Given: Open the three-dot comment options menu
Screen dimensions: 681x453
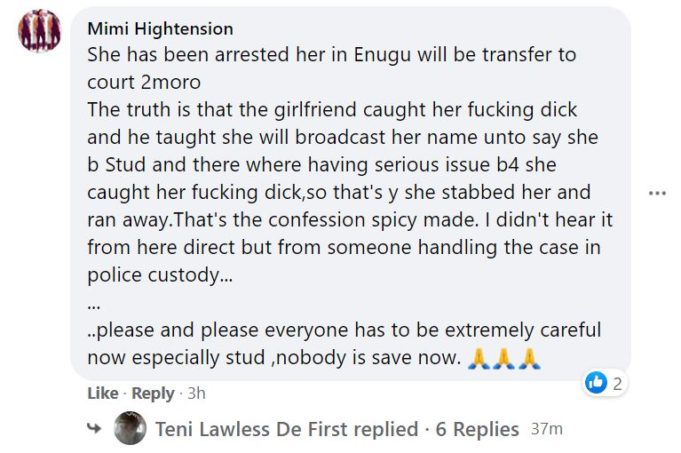Looking at the screenshot, I should (657, 192).
